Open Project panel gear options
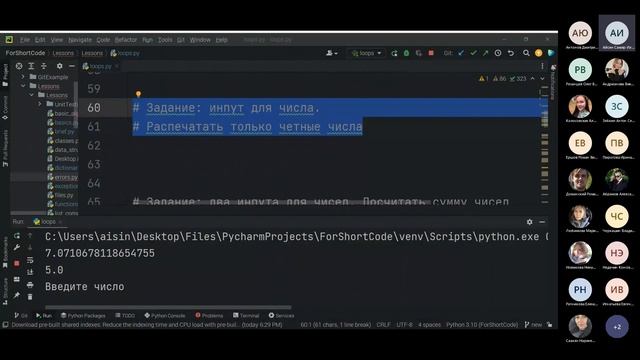This screenshot has width=640, height=360. click(60, 66)
